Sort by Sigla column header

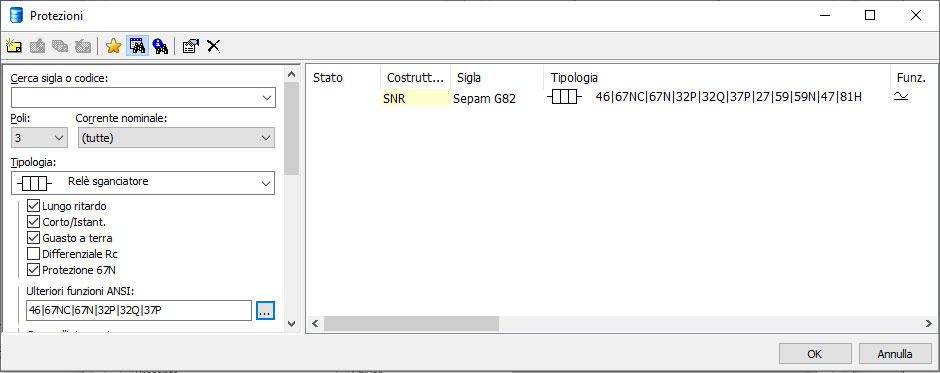pyautogui.click(x=497, y=77)
